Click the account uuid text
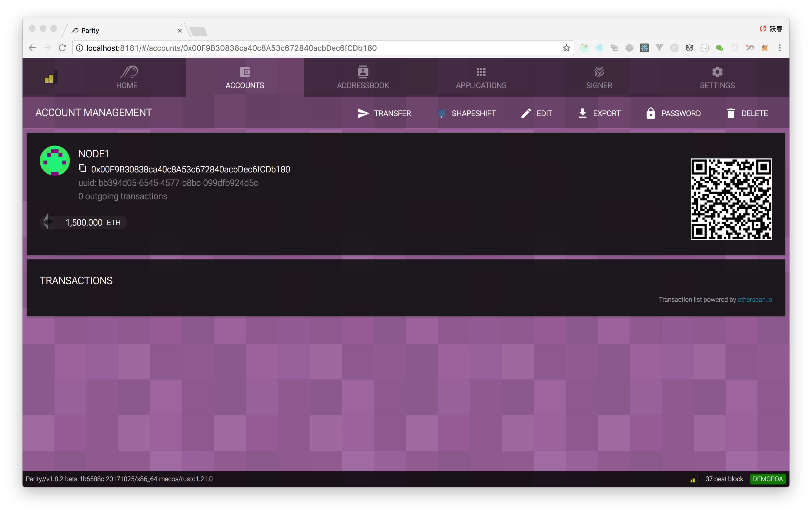The height and width of the screenshot is (514, 812). coord(168,183)
